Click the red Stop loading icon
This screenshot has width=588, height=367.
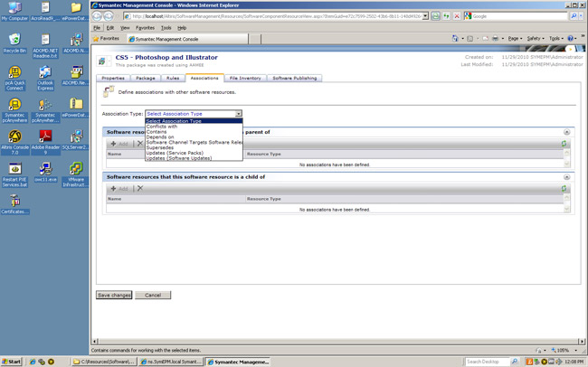click(x=457, y=16)
